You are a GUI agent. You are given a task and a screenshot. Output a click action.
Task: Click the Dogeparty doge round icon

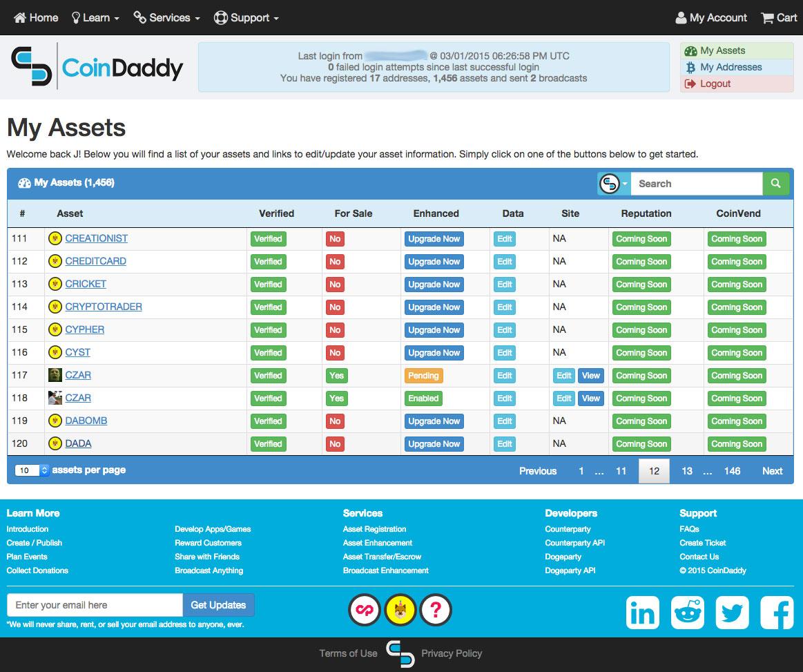click(x=400, y=610)
